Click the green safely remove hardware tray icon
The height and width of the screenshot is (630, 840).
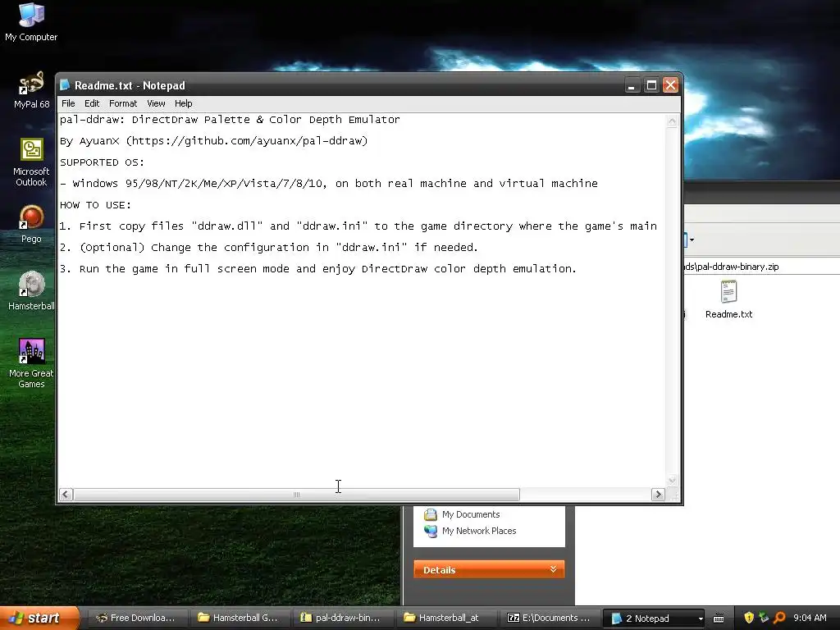click(x=764, y=618)
